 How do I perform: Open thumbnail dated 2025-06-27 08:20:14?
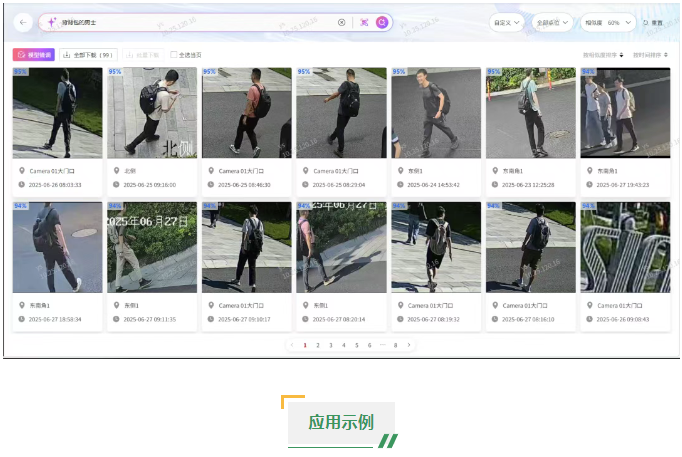click(x=341, y=247)
